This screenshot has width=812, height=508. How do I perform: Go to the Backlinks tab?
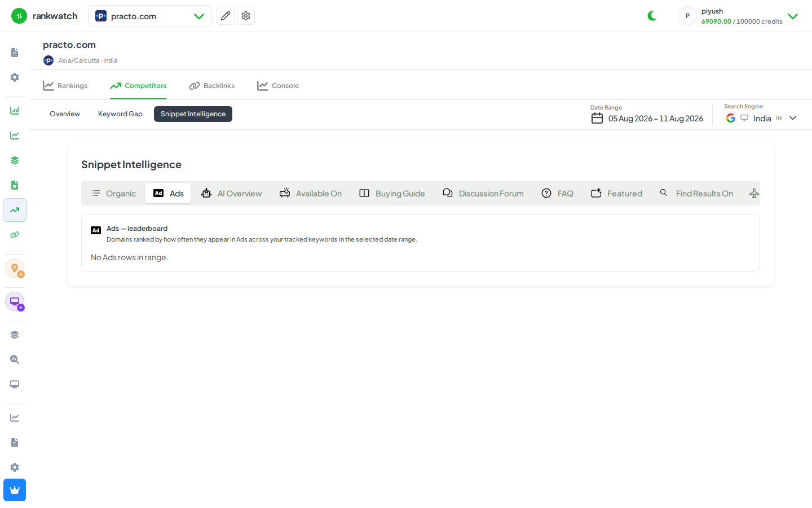[212, 86]
